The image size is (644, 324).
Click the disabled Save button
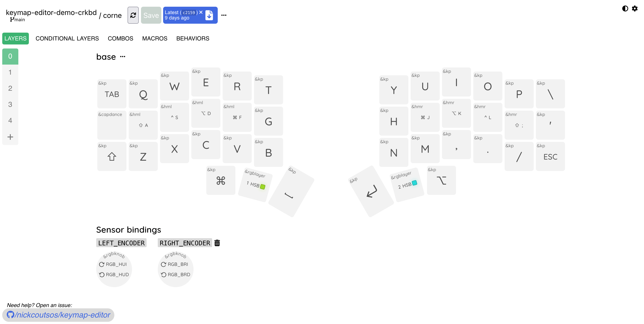point(151,15)
